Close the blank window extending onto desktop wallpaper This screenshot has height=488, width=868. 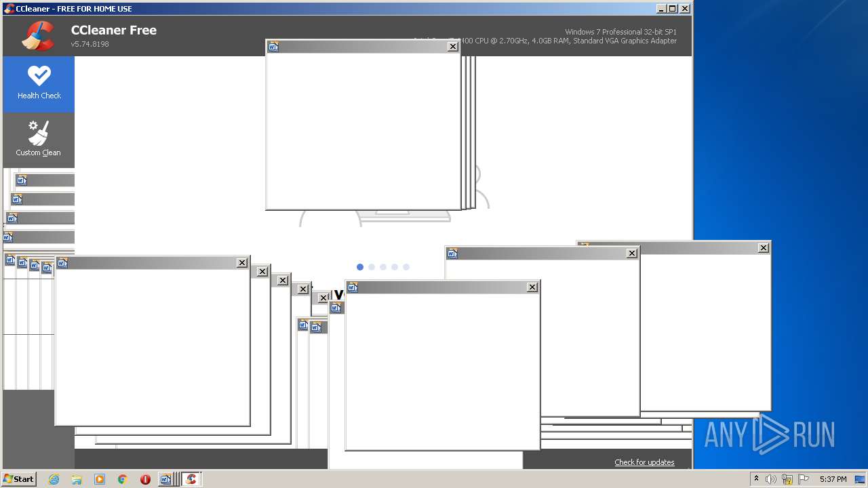(x=764, y=248)
